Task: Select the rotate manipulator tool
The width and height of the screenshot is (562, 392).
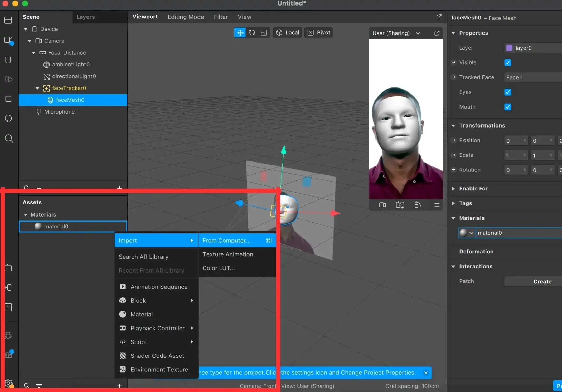Action: tap(252, 33)
